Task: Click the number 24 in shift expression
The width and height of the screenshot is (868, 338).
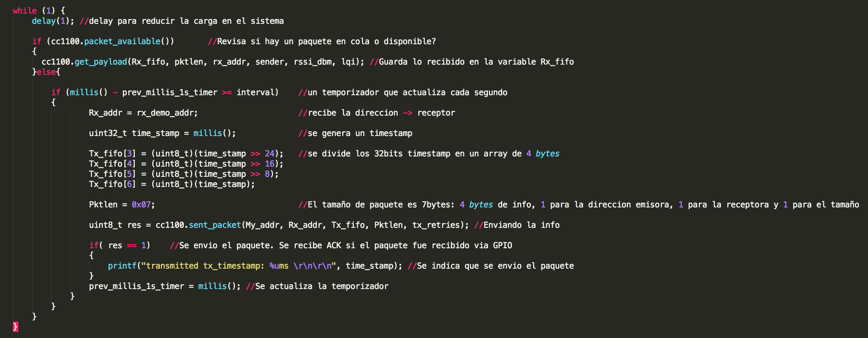Action: point(269,154)
